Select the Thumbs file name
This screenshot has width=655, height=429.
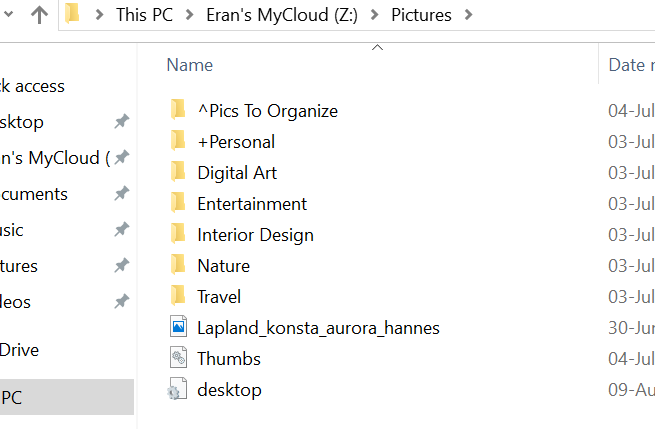(229, 359)
